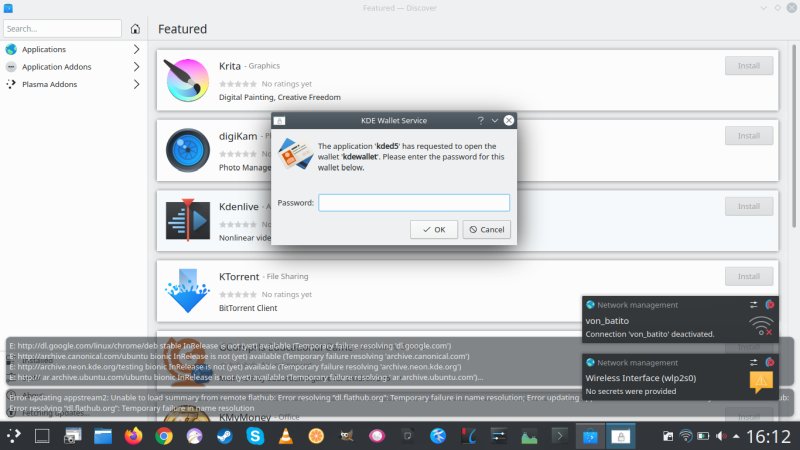Open the Application Addons category

click(x=56, y=67)
